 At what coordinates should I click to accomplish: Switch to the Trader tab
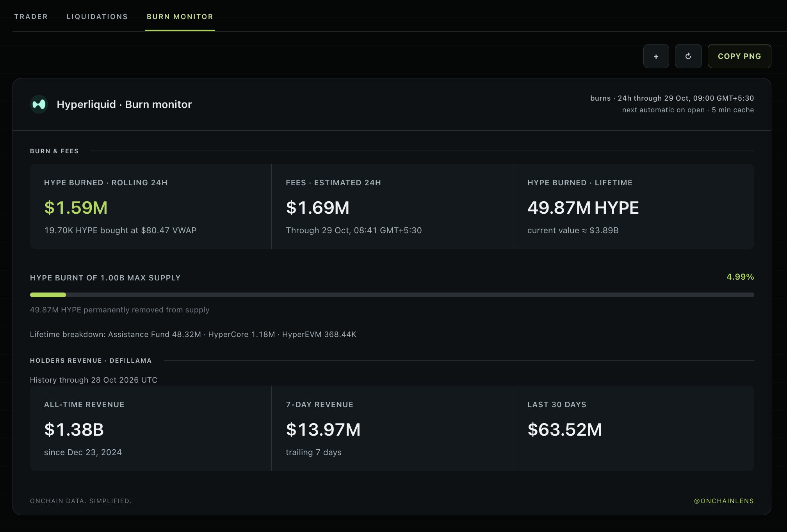click(x=31, y=17)
